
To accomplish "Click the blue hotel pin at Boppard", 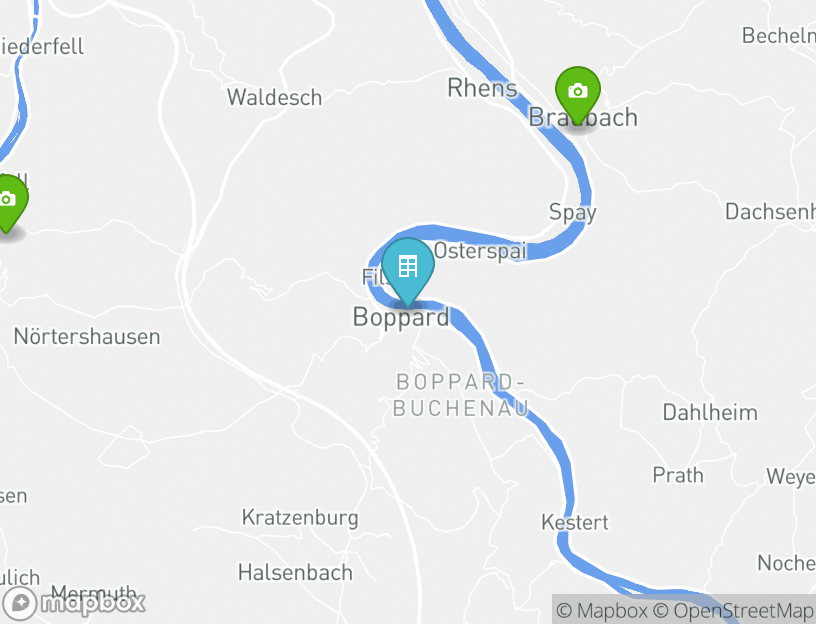I will coord(408,271).
